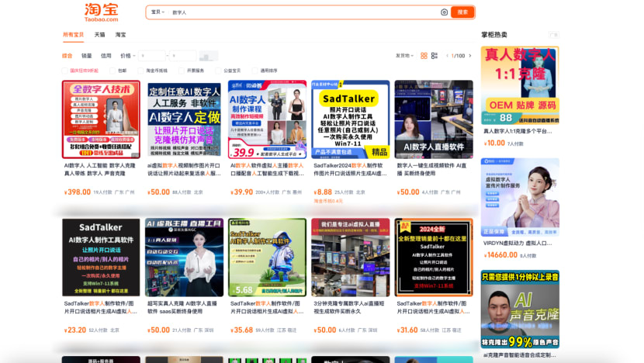Screen dimensions: 644x363
Task: Open the 宝贝 search type dropdown
Action: (x=157, y=12)
